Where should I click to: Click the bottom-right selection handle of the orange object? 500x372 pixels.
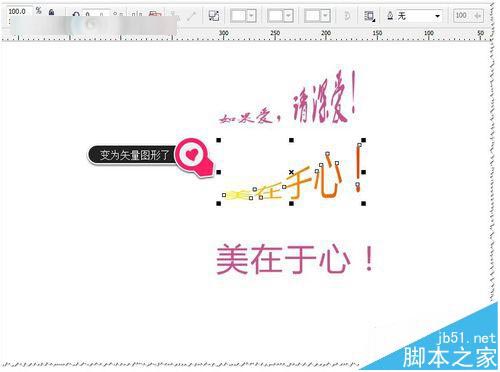pyautogui.click(x=364, y=203)
